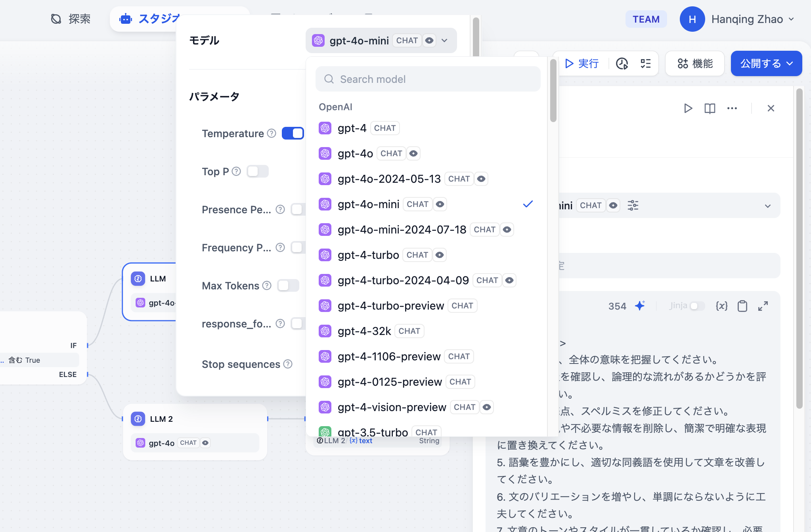Viewport: 811px width, 532px height.
Task: Select gpt-4-0125-preview model
Action: (x=426, y=382)
